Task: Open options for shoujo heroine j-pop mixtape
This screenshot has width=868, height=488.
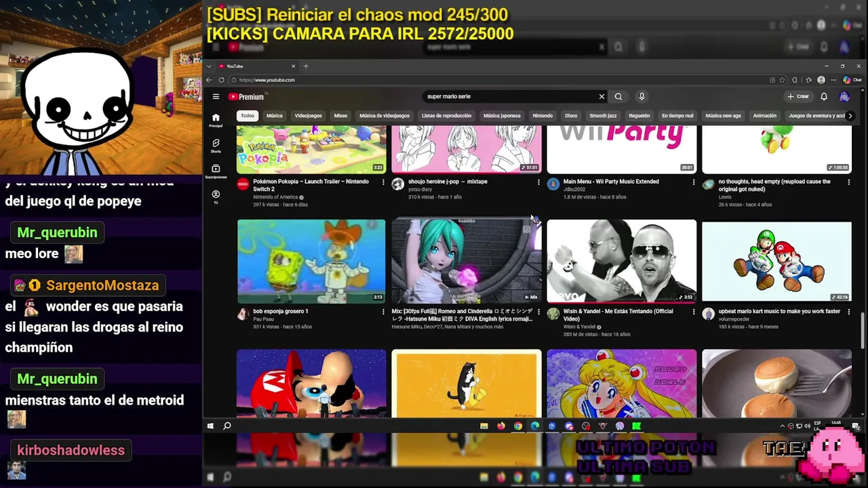Action: (x=538, y=182)
